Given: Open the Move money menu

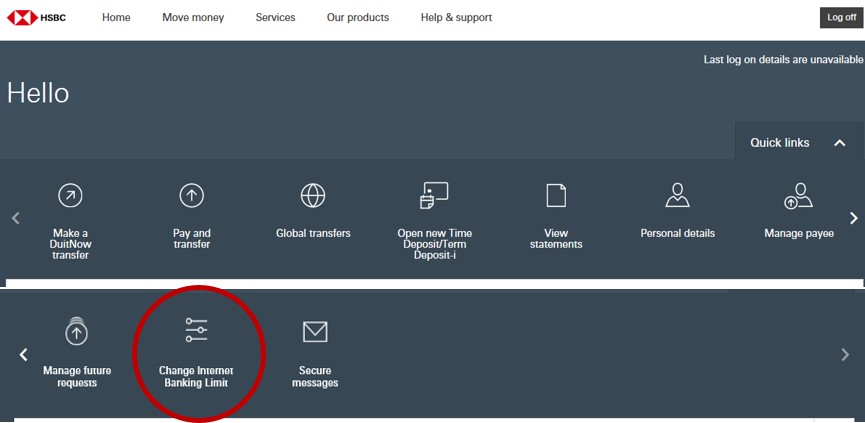Looking at the screenshot, I should click(193, 18).
